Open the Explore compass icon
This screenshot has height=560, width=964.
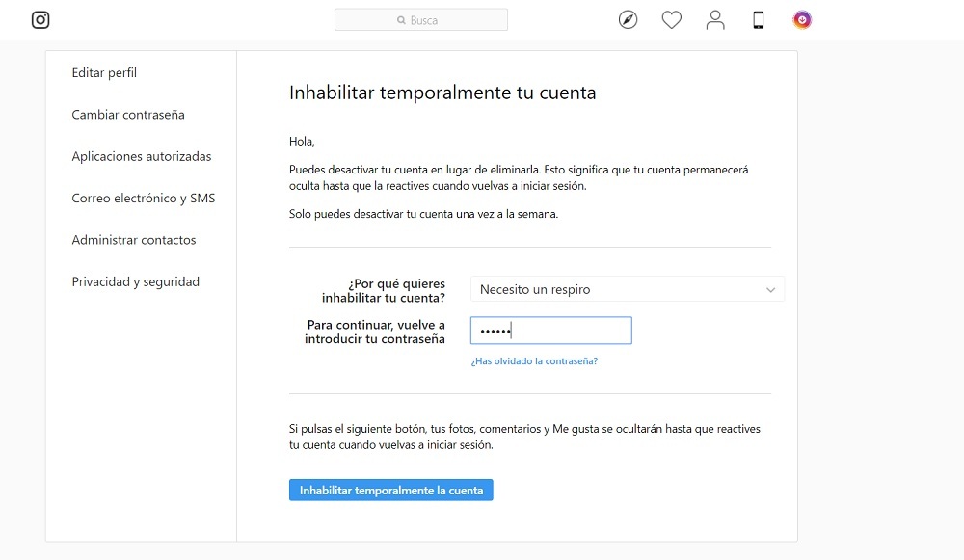tap(628, 19)
